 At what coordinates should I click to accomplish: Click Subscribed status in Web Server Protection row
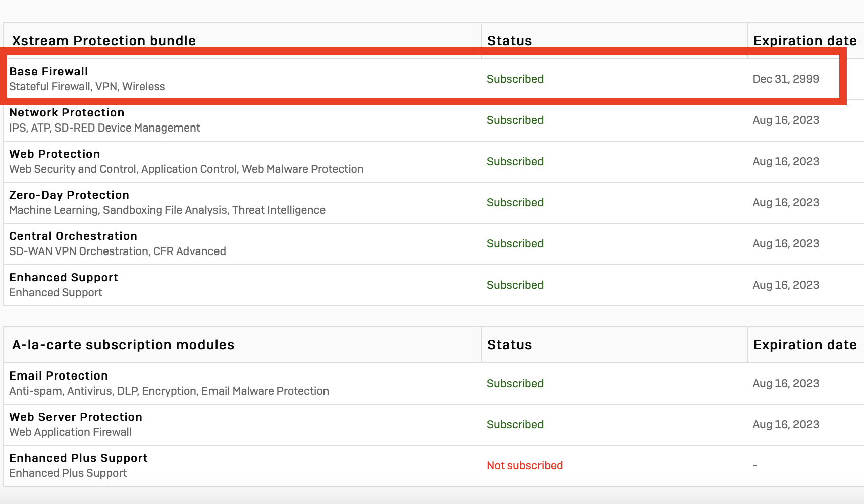pyautogui.click(x=515, y=424)
